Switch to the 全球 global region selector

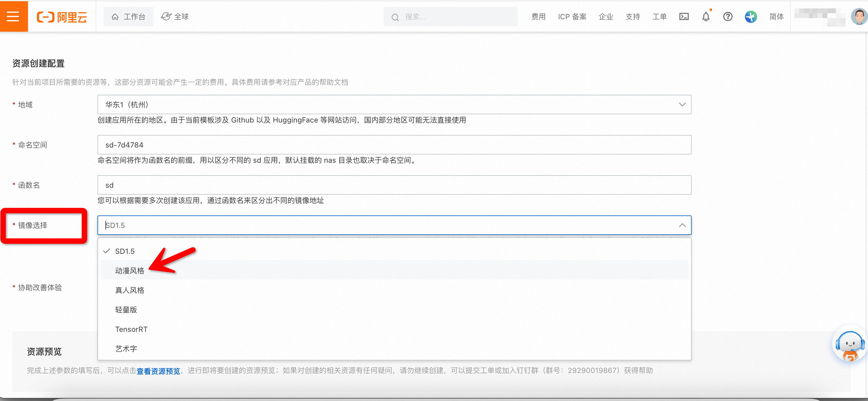coord(175,16)
